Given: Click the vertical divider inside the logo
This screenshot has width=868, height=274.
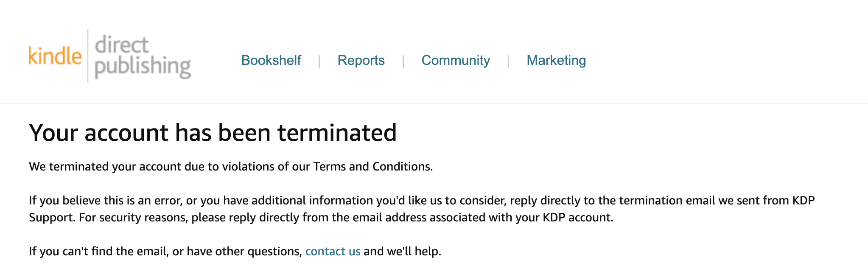Looking at the screenshot, I should pyautogui.click(x=88, y=56).
